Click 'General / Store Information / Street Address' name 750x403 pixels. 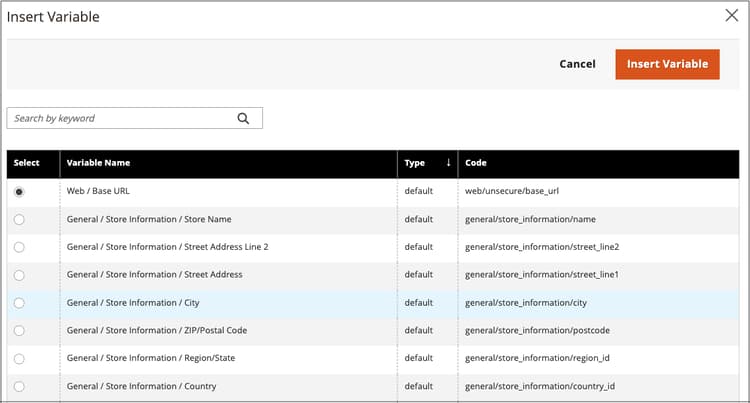tap(154, 274)
